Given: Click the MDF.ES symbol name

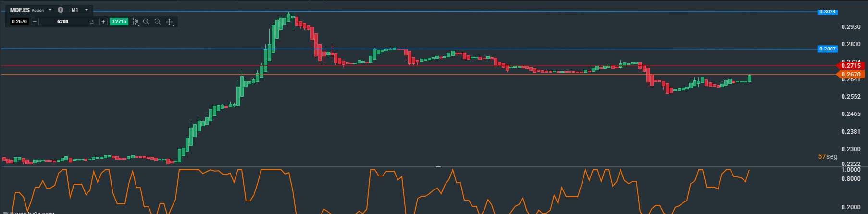Looking at the screenshot, I should (20, 10).
